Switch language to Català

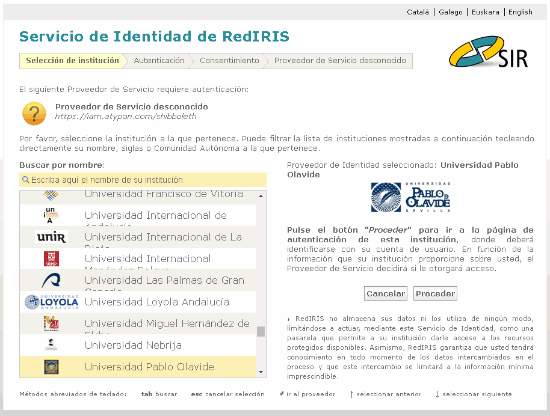[418, 12]
